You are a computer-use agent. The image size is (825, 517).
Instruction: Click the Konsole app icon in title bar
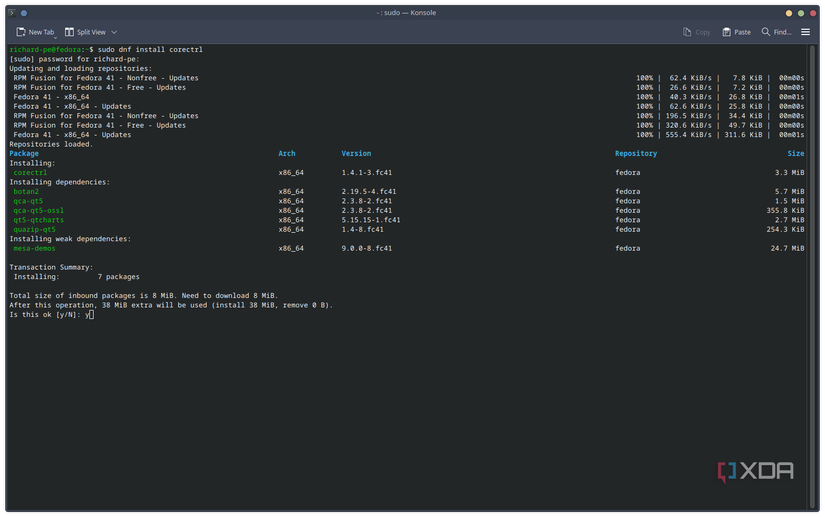click(x=12, y=13)
